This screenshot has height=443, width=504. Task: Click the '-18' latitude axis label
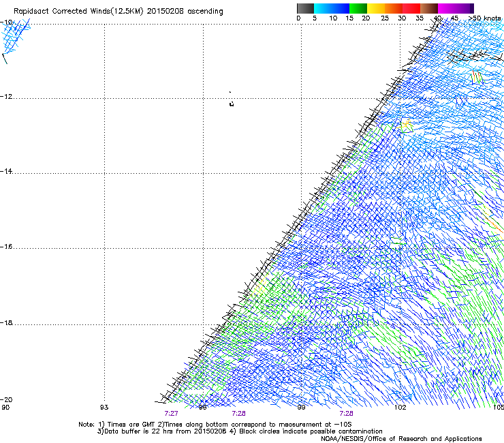7,322
